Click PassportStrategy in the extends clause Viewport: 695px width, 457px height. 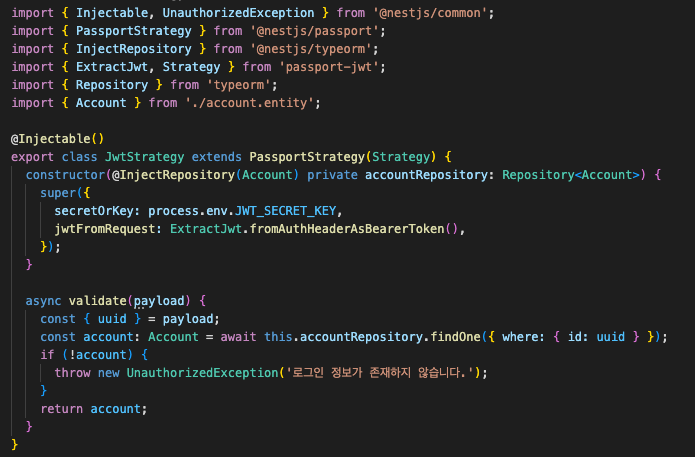point(307,157)
